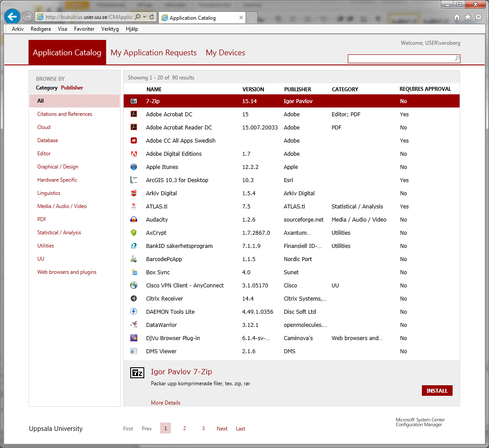Click the 7-Zip app icon in list
Image resolution: width=489 pixels, height=448 pixels.
point(134,101)
